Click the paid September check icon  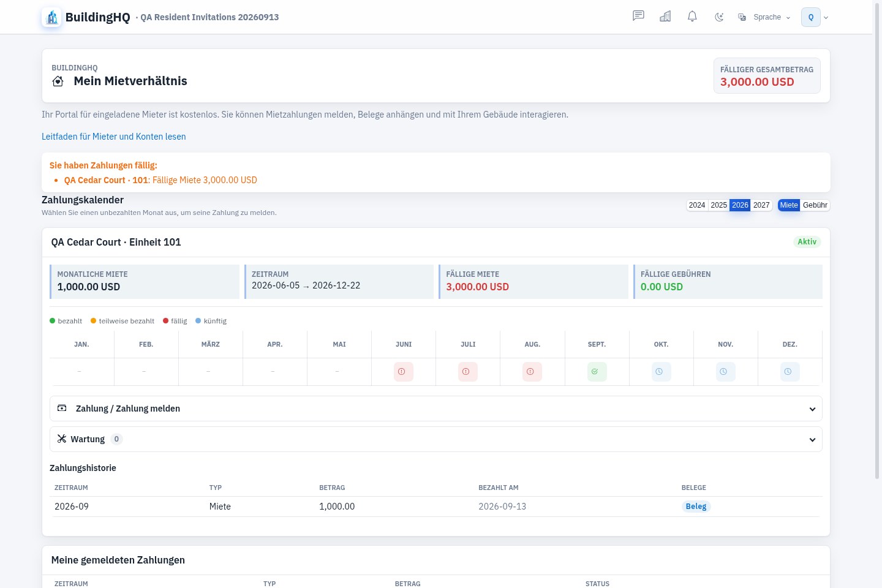pos(597,372)
